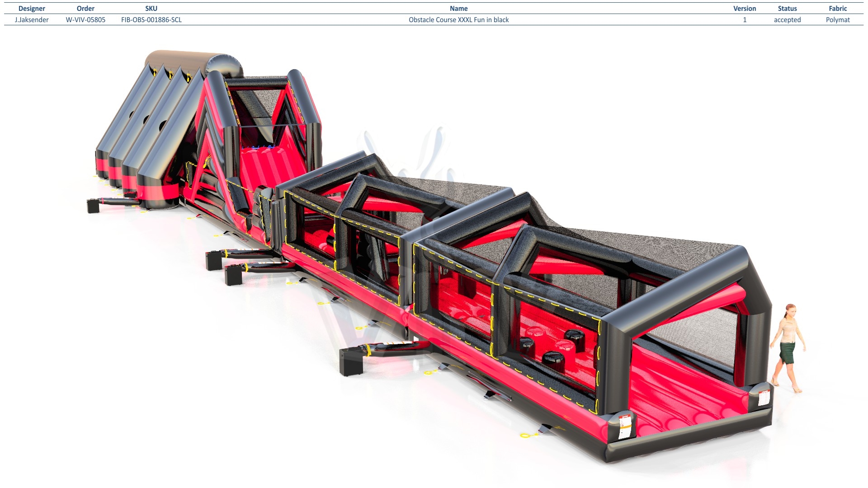Click the woman figure beside the inflatable

click(x=788, y=348)
